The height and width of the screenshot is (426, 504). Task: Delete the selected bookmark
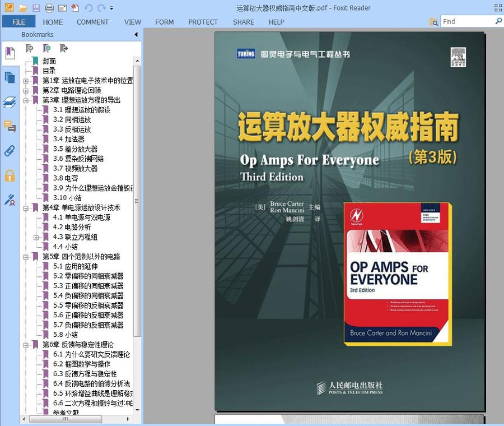29,48
